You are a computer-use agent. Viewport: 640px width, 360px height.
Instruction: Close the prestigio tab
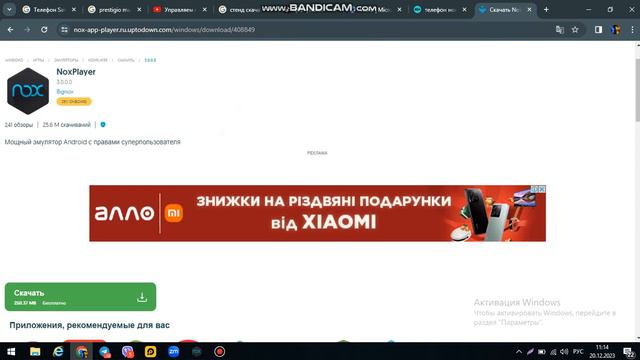139,9
